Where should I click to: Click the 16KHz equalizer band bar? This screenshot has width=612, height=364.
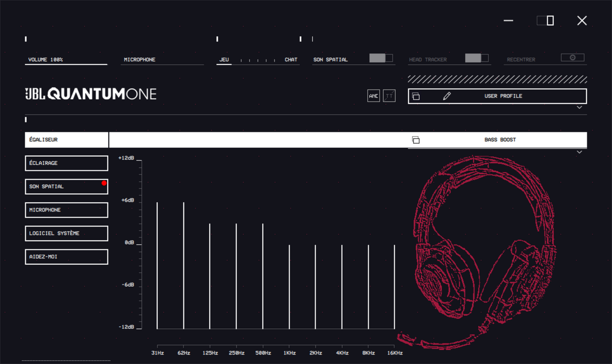coord(394,287)
